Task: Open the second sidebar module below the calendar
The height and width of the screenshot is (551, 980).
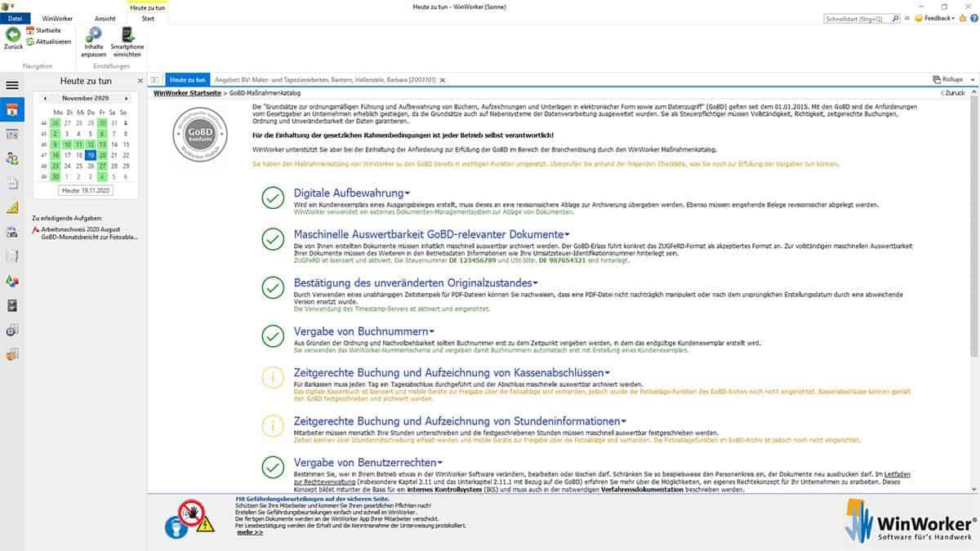Action: pyautogui.click(x=11, y=135)
